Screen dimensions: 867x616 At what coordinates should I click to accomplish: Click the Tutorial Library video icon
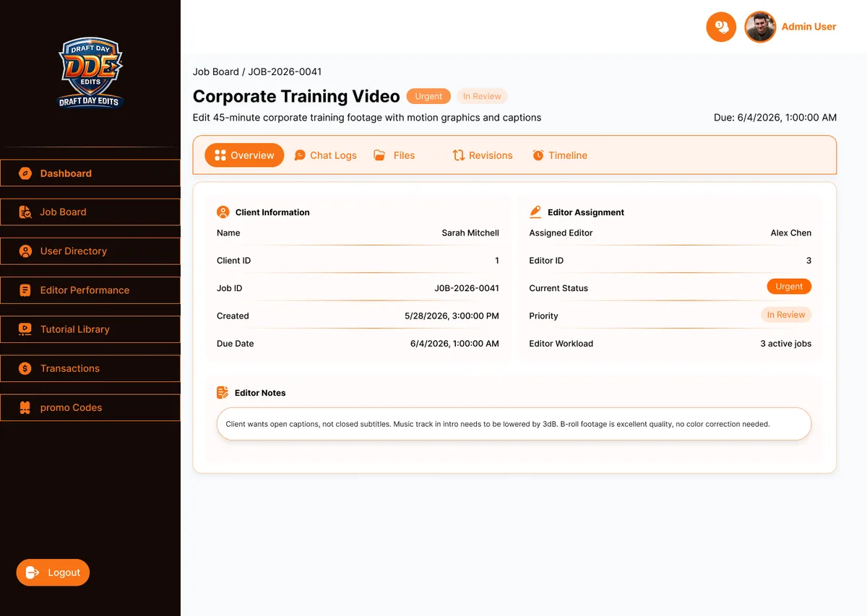click(x=25, y=329)
